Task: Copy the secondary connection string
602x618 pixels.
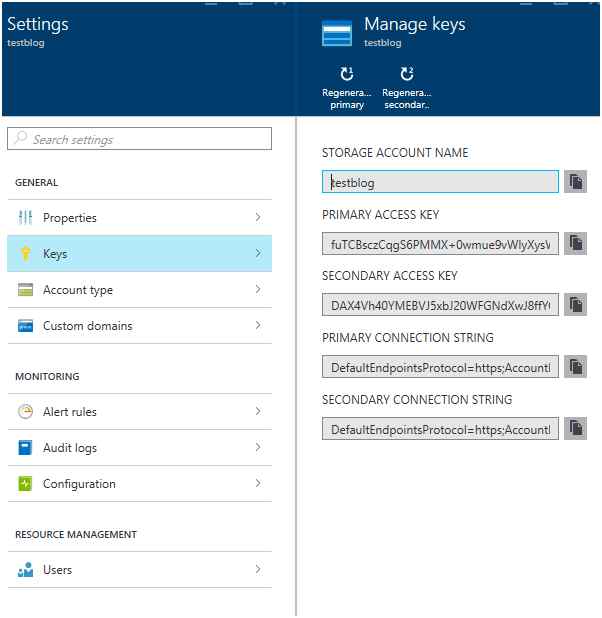Action: (575, 429)
